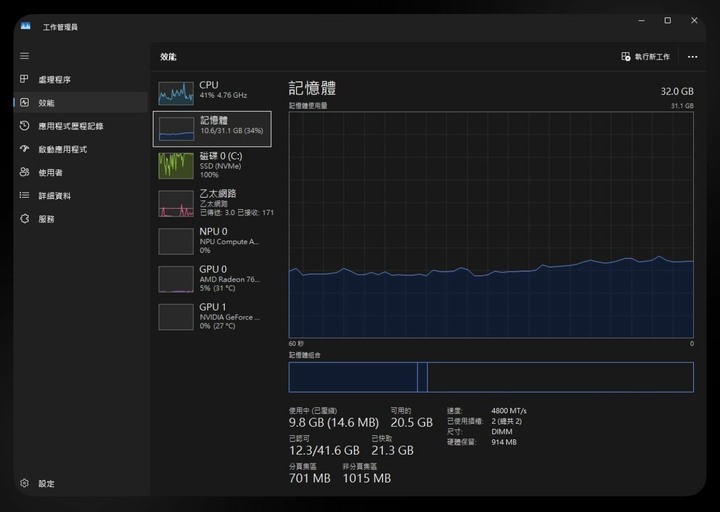Click the 啟動應用程式 startup icon
Viewport: 720px width, 512px height.
point(24,149)
